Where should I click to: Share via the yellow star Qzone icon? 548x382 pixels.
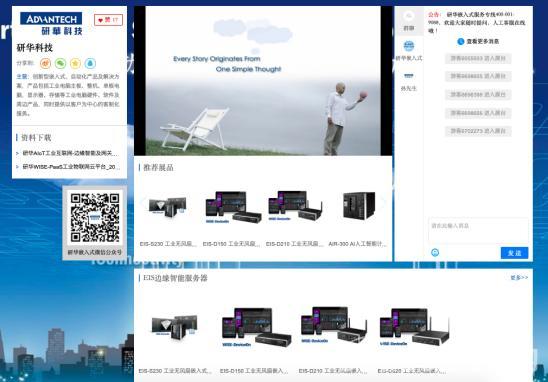tap(75, 63)
